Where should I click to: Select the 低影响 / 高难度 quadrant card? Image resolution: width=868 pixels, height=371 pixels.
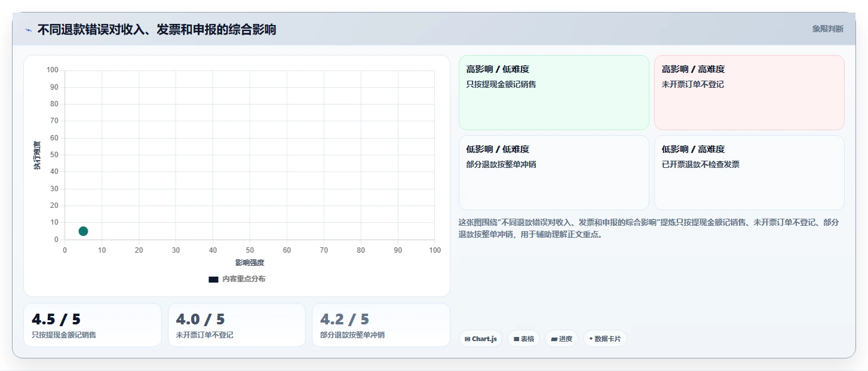[x=749, y=173]
